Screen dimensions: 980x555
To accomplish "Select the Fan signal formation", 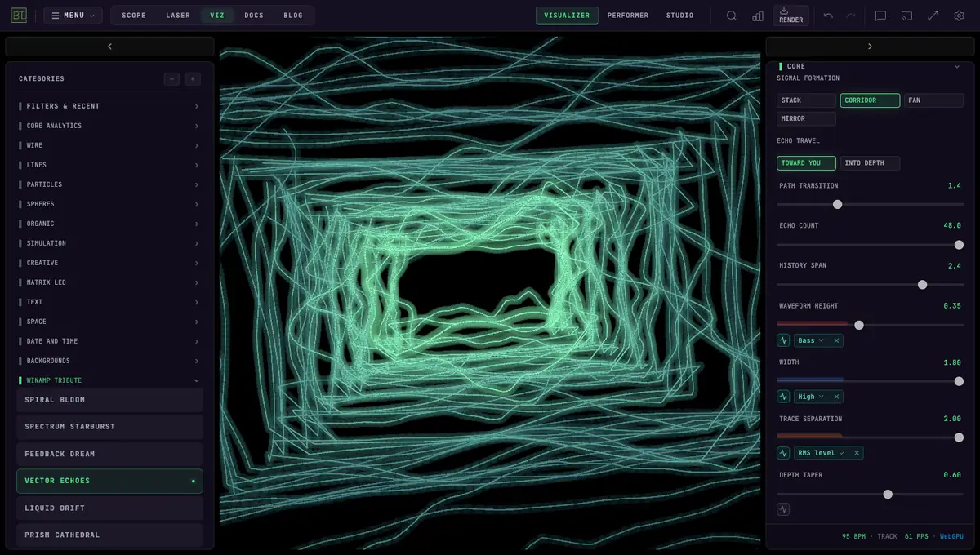I will [933, 100].
